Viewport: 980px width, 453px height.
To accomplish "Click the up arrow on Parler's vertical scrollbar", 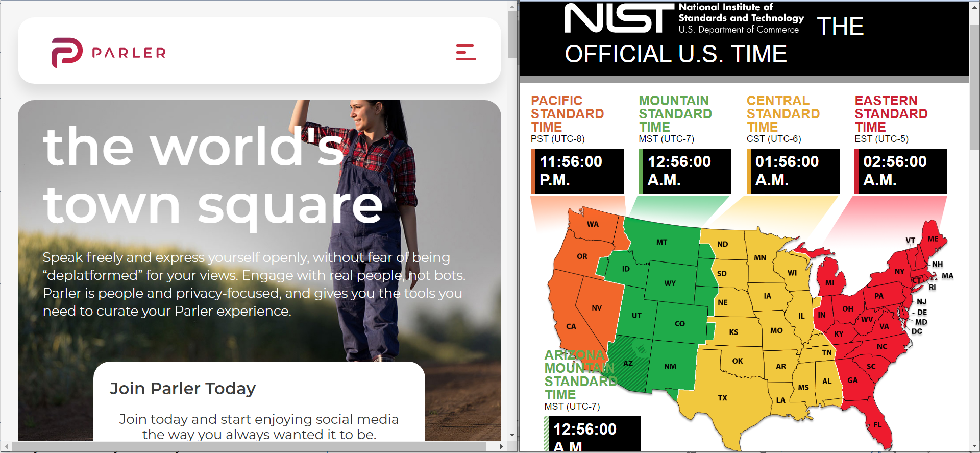I will click(x=512, y=7).
